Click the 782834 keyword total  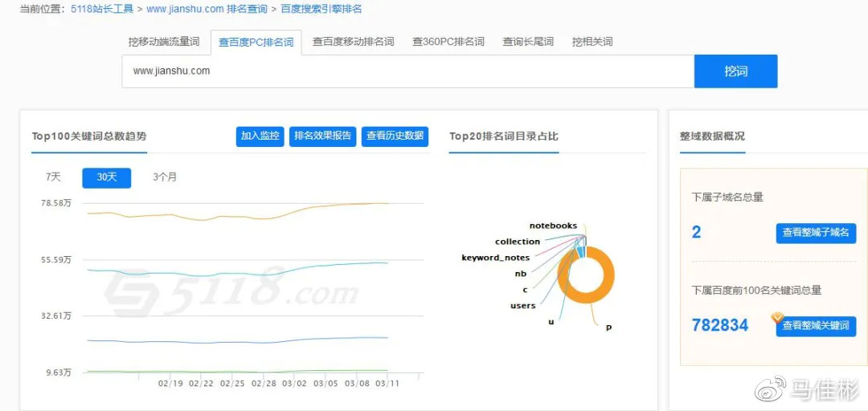coord(719,325)
